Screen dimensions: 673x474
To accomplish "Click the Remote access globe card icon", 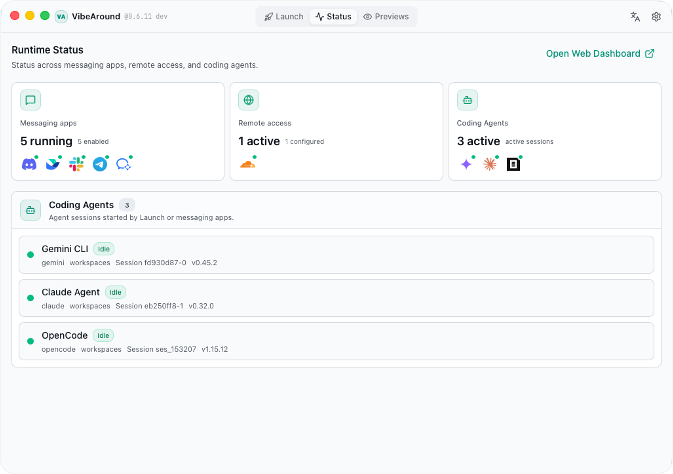I will tap(249, 100).
